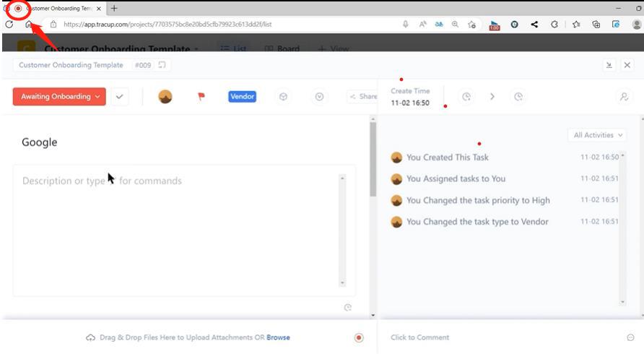This screenshot has width=644, height=354.
Task: Click the Customer Onboarding Template breadcrumb
Action: click(71, 65)
